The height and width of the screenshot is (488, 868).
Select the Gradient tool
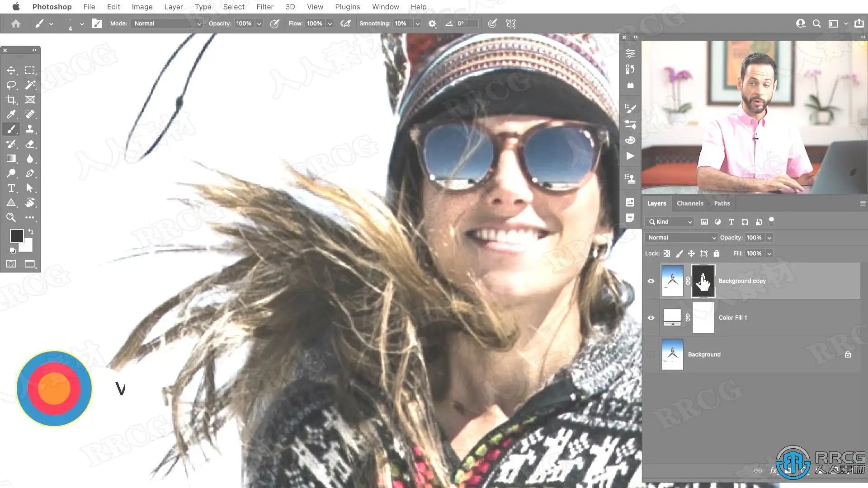coord(11,159)
